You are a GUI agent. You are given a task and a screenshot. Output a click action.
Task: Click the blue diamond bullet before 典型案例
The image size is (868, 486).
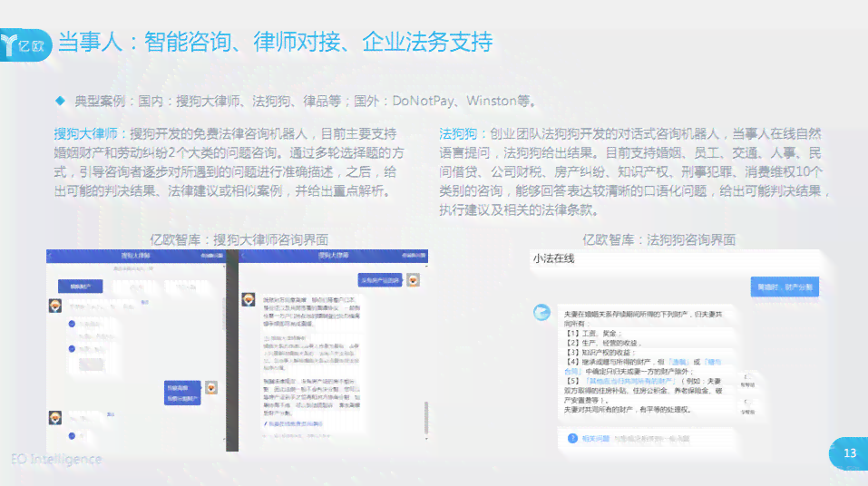[61, 101]
